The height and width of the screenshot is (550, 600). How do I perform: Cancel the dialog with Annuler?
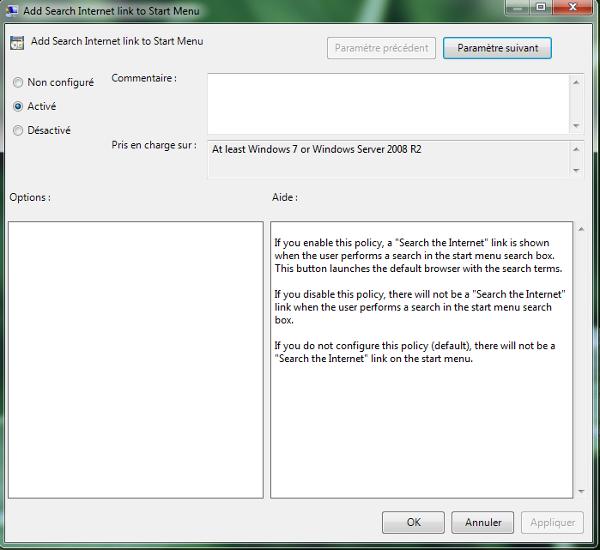click(x=483, y=522)
